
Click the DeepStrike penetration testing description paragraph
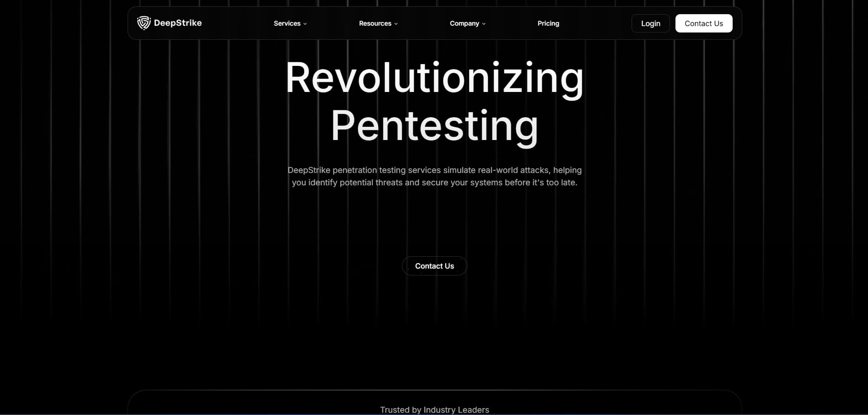click(x=434, y=176)
